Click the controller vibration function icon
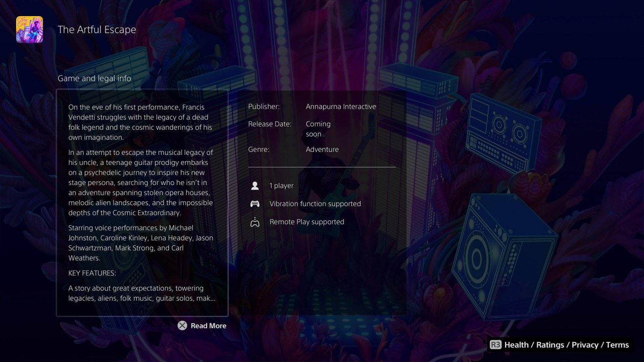Screen dimensions: 644x362 pos(255,204)
